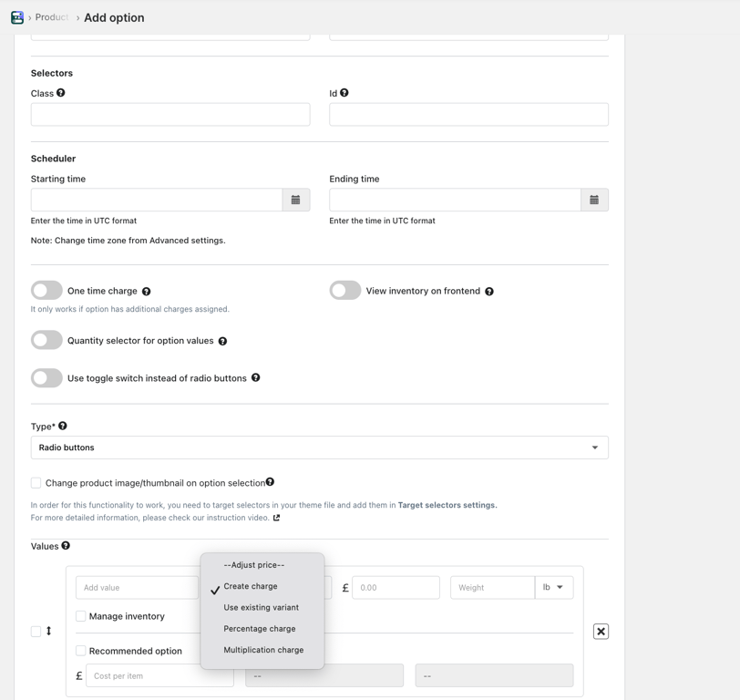740x700 pixels.
Task: Open the Ending time calendar picker
Action: (x=594, y=200)
